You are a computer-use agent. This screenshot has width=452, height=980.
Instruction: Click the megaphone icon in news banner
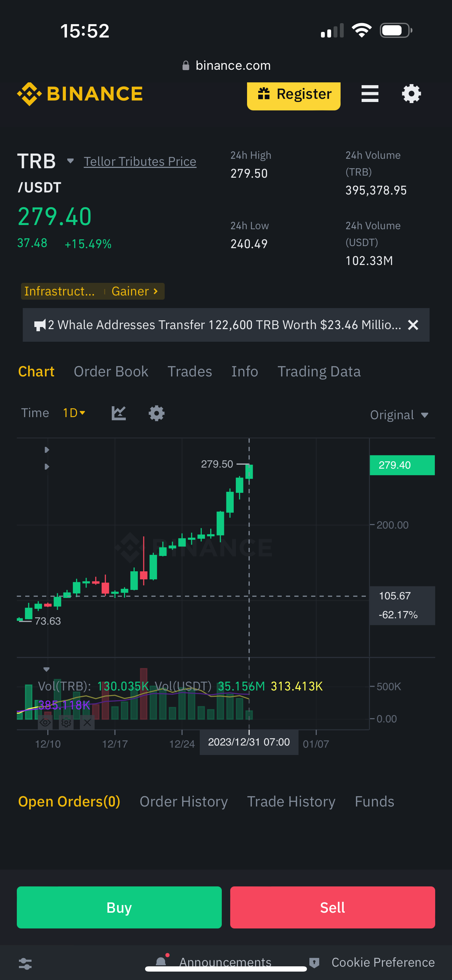click(x=40, y=325)
